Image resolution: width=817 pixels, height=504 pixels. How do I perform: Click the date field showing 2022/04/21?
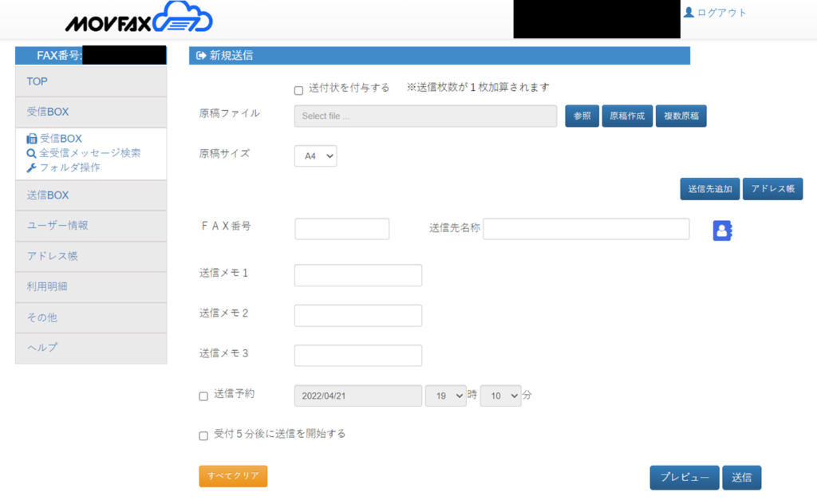(358, 396)
